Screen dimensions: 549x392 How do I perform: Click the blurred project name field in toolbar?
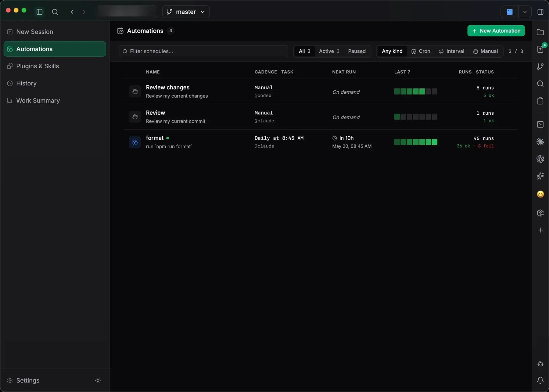[x=127, y=12]
